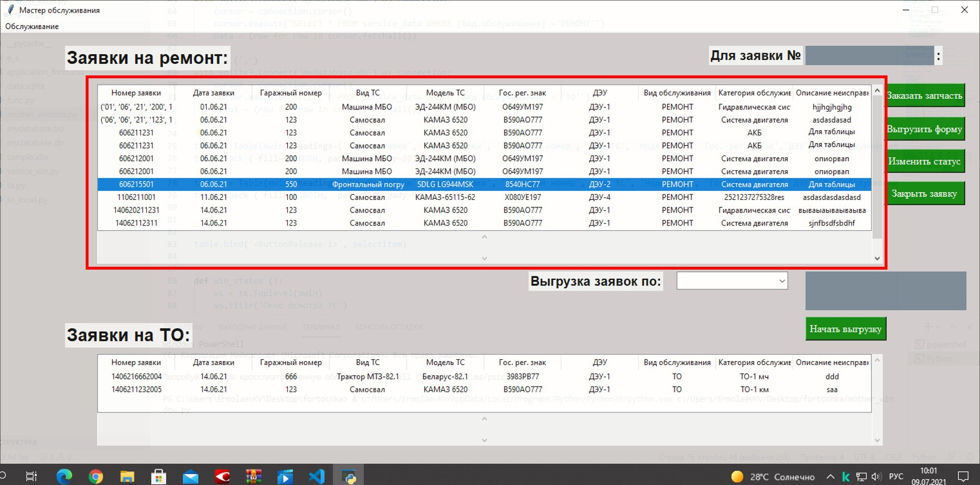Click the down arrow of the TO table's vertical scrollbar

coord(877,440)
